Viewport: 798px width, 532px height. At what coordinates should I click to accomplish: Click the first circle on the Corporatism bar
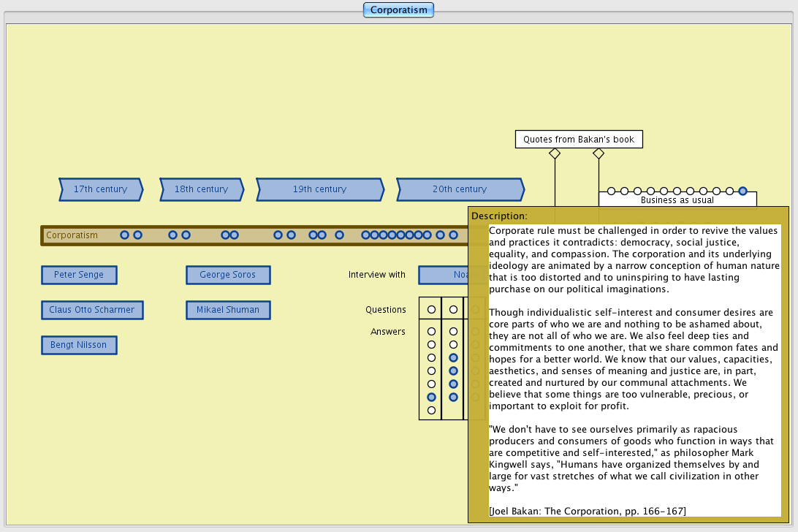124,235
